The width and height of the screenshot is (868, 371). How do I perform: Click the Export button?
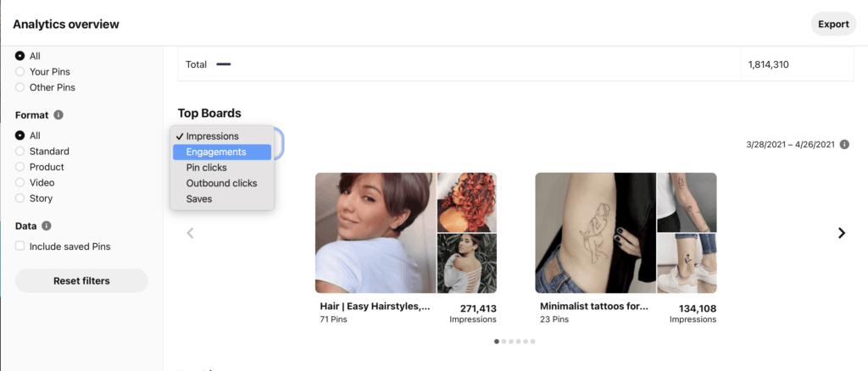pos(833,25)
